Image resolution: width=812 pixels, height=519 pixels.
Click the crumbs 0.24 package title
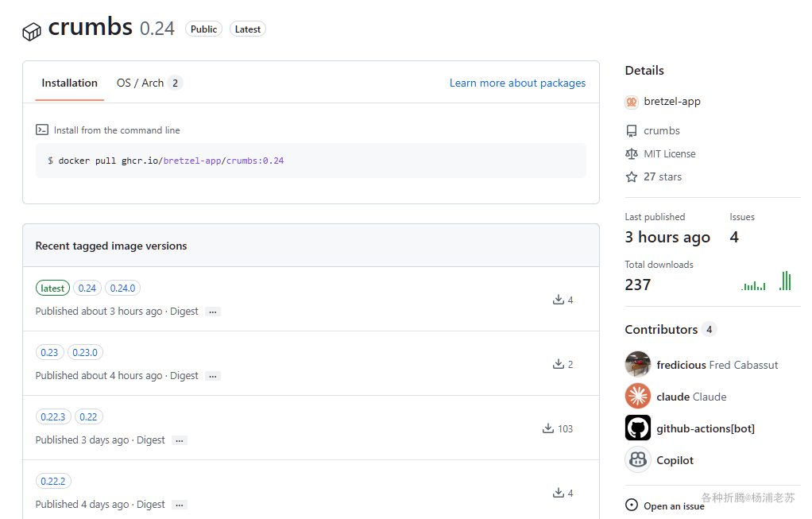coord(111,27)
